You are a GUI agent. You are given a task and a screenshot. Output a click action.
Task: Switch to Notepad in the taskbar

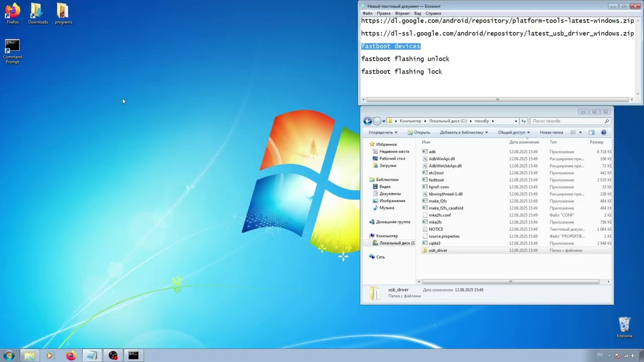point(92,355)
